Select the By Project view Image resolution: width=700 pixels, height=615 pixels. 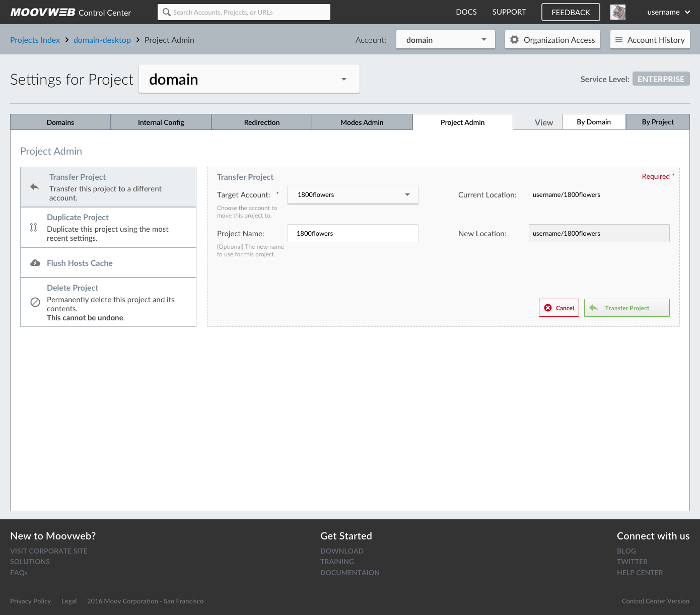point(658,122)
